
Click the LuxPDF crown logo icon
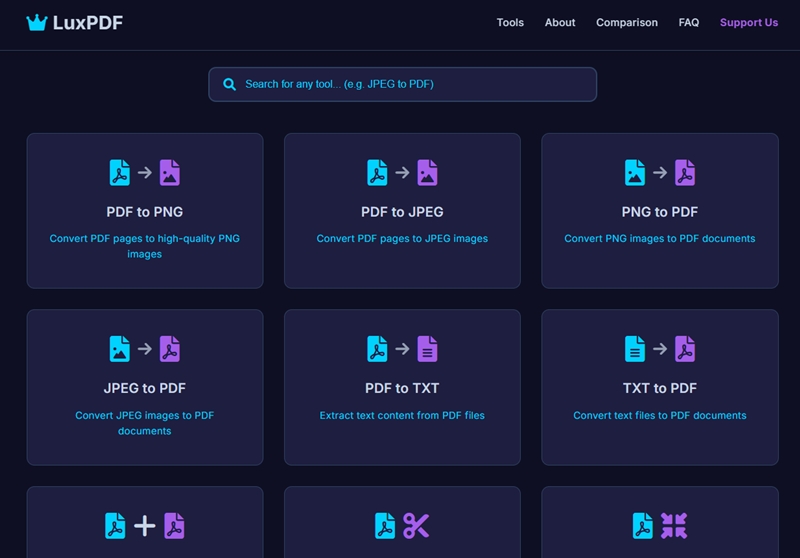37,23
